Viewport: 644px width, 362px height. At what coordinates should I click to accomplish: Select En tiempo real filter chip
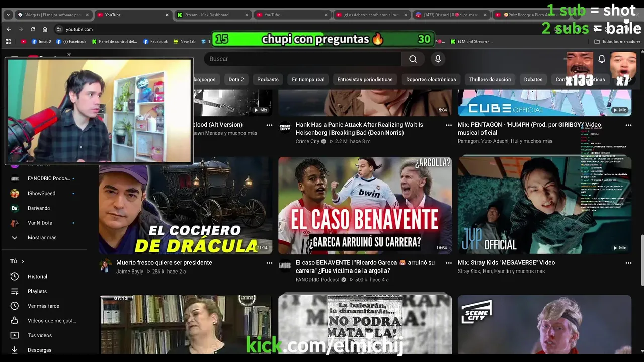click(308, 79)
